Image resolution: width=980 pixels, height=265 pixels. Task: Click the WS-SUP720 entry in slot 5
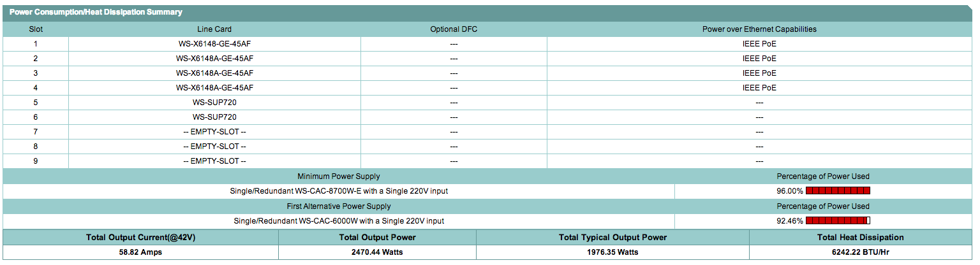(214, 103)
